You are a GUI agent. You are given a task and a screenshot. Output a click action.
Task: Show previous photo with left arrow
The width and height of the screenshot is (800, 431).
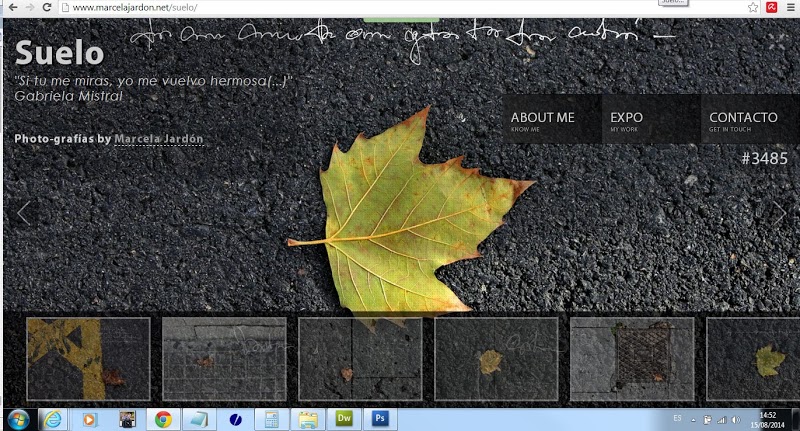(23, 213)
